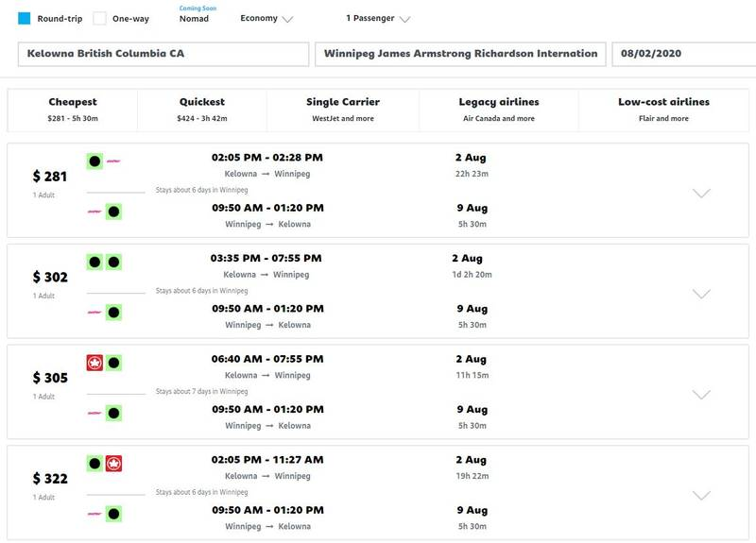Click the Air Canada logo on the $305 flight
Image resolution: width=756 pixels, height=543 pixels.
click(x=94, y=363)
